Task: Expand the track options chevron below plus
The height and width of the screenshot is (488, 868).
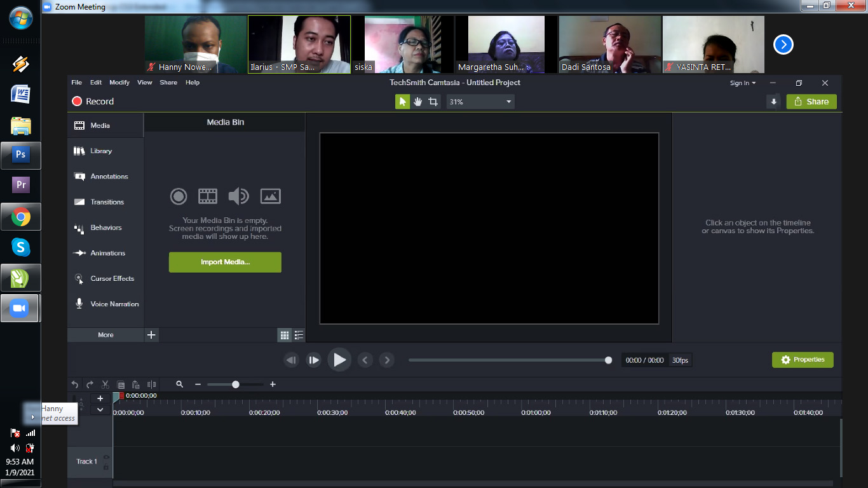Action: (x=100, y=410)
